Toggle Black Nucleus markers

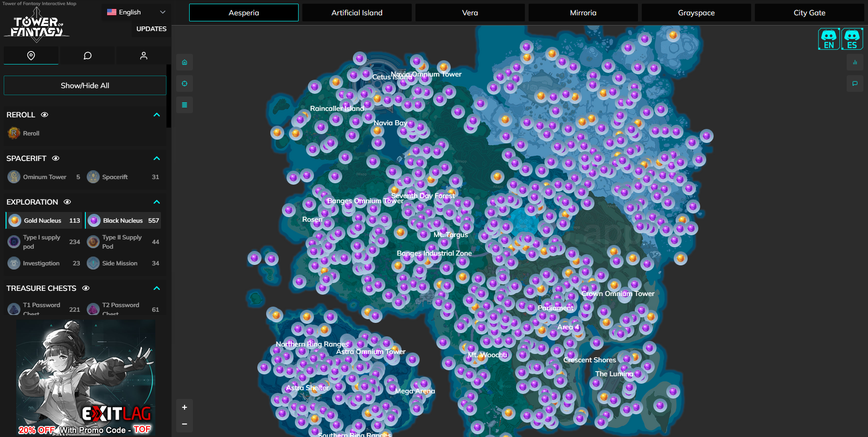[x=123, y=220]
